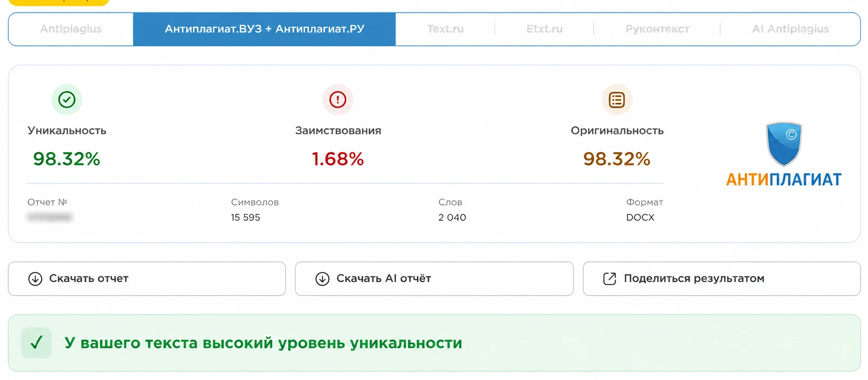
Task: Click the 2 040 words value
Action: (x=452, y=217)
